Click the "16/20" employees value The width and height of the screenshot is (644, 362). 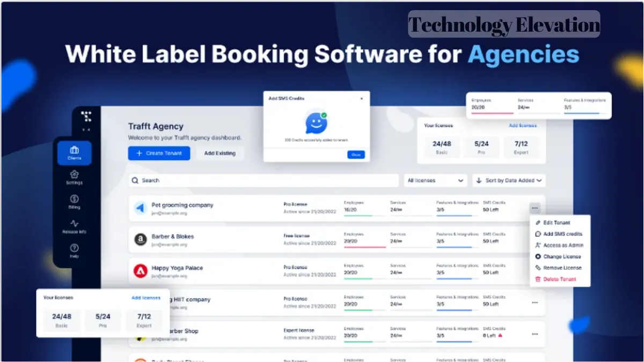coord(350,210)
